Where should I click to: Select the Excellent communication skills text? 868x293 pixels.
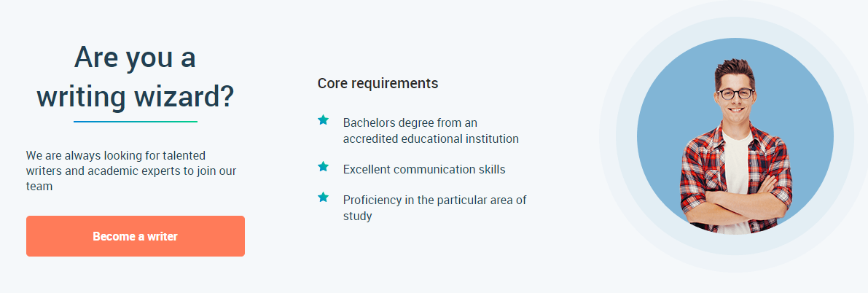pyautogui.click(x=424, y=170)
